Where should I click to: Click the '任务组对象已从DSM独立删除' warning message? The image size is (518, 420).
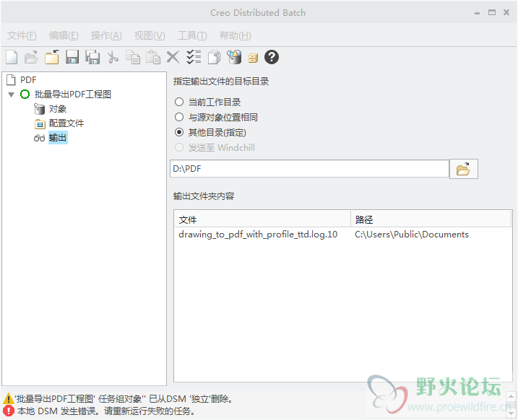point(124,399)
